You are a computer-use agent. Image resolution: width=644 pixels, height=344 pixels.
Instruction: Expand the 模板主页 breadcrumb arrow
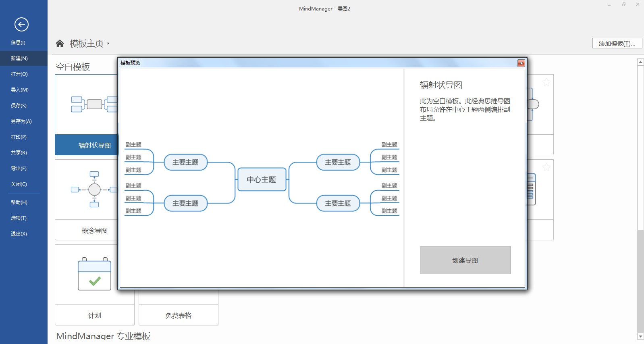[108, 44]
